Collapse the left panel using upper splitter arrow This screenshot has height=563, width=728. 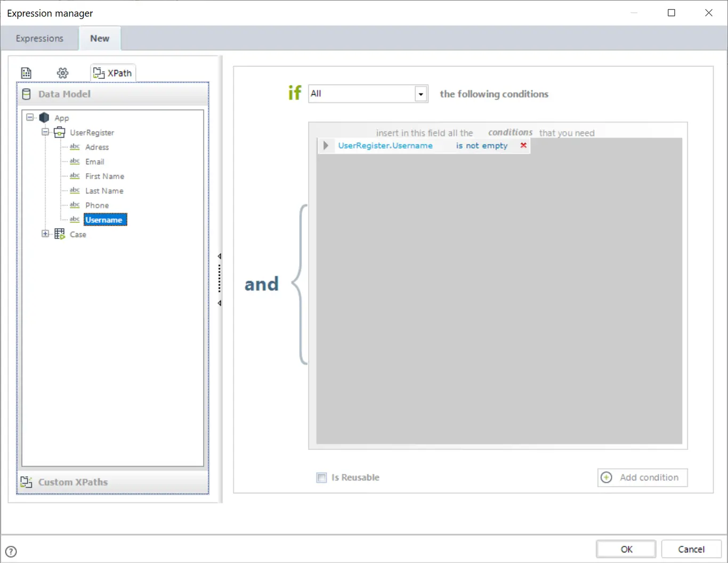[220, 256]
